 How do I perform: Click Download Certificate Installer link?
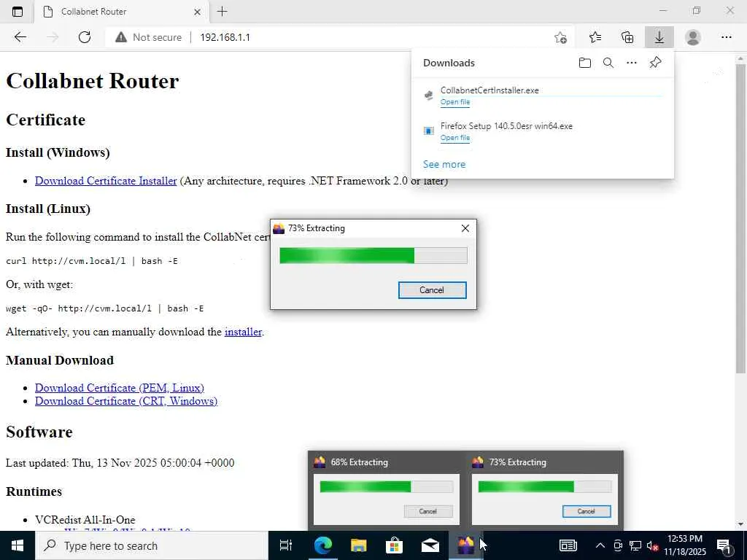point(106,181)
